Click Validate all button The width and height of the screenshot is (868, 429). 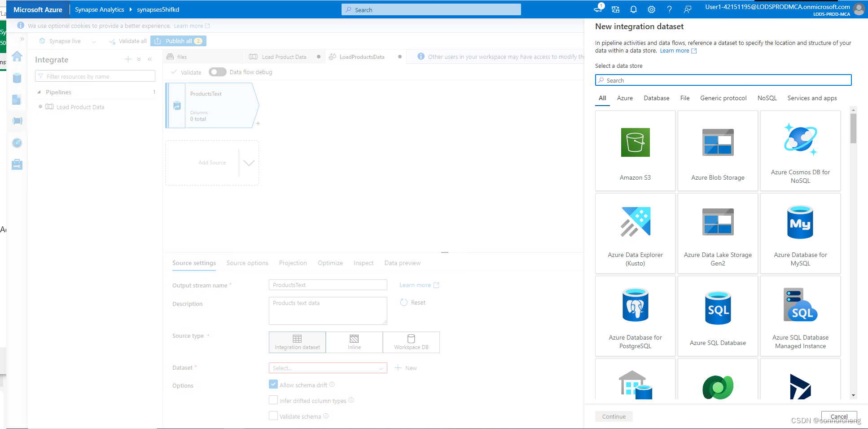128,41
